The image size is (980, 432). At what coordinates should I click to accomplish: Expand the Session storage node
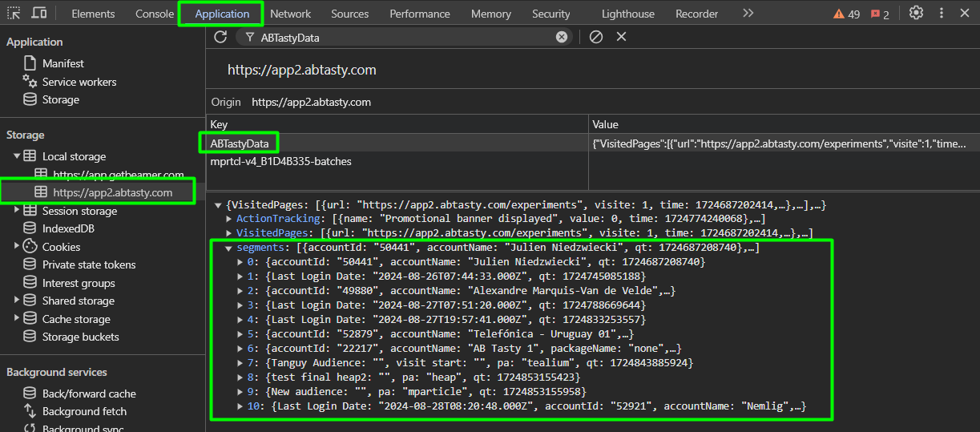tap(17, 211)
